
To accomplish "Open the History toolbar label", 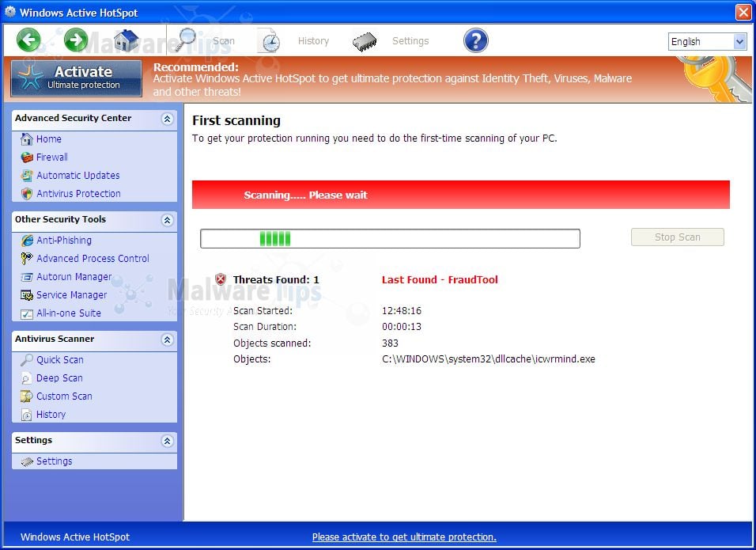I will click(313, 41).
